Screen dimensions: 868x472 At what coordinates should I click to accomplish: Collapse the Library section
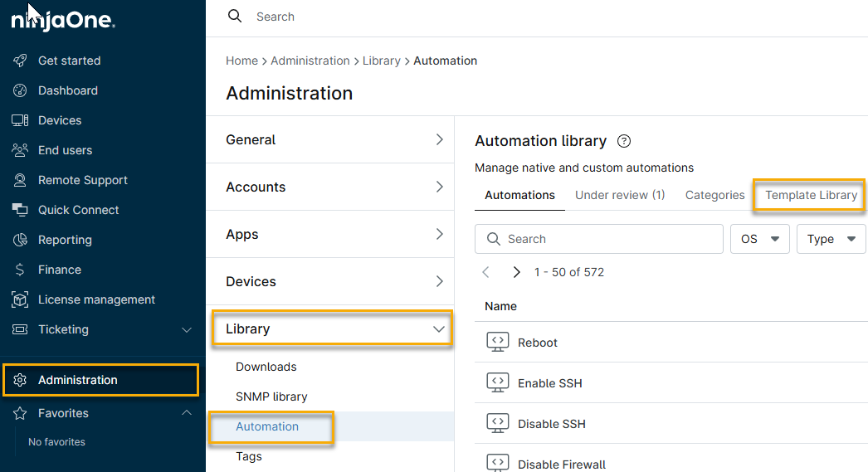439,329
